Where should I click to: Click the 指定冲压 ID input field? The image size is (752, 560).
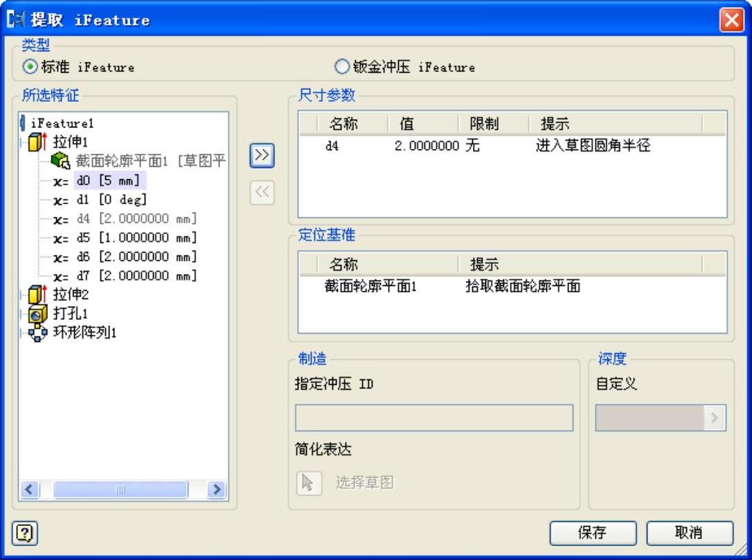(434, 417)
